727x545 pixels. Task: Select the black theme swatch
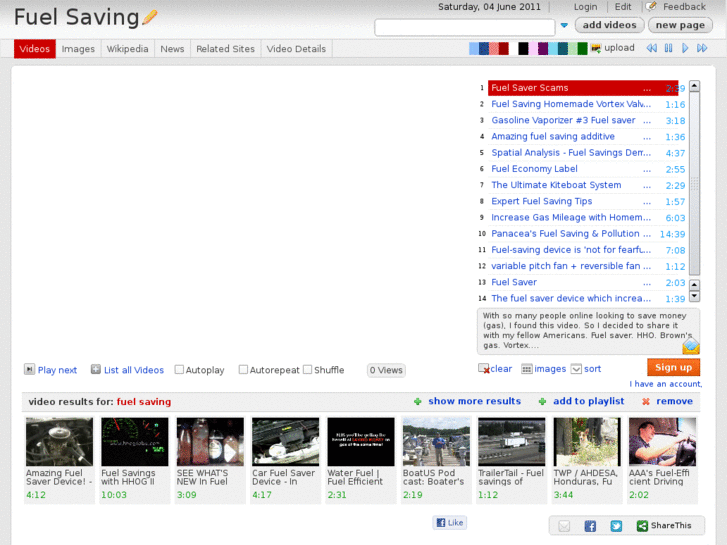(523, 48)
